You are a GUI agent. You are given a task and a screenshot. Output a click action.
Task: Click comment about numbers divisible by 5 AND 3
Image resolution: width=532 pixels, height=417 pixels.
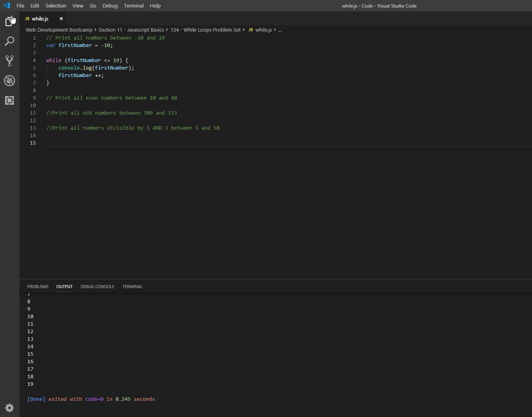tap(133, 128)
